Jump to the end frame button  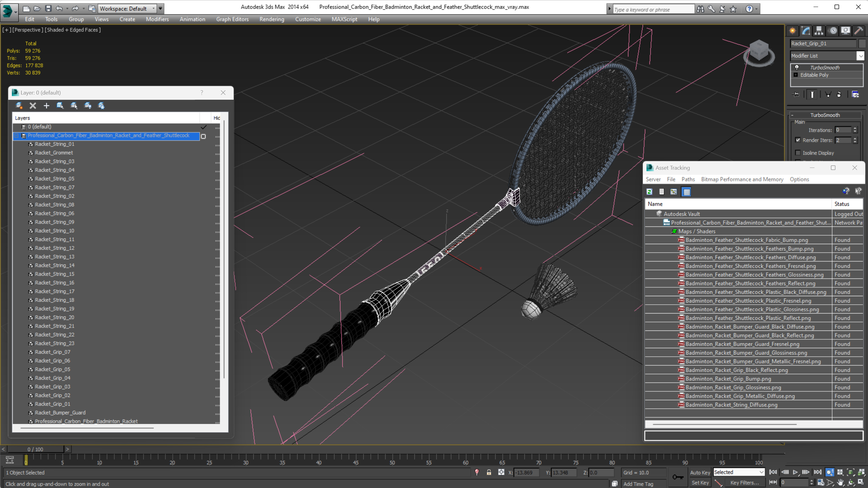click(817, 472)
